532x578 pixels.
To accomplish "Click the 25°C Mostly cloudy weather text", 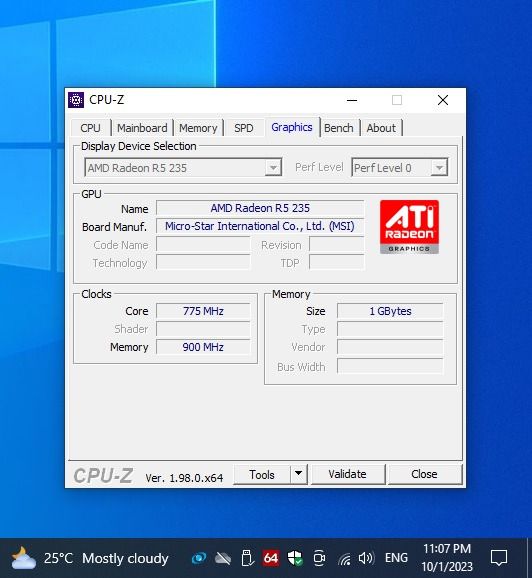I will pyautogui.click(x=106, y=558).
